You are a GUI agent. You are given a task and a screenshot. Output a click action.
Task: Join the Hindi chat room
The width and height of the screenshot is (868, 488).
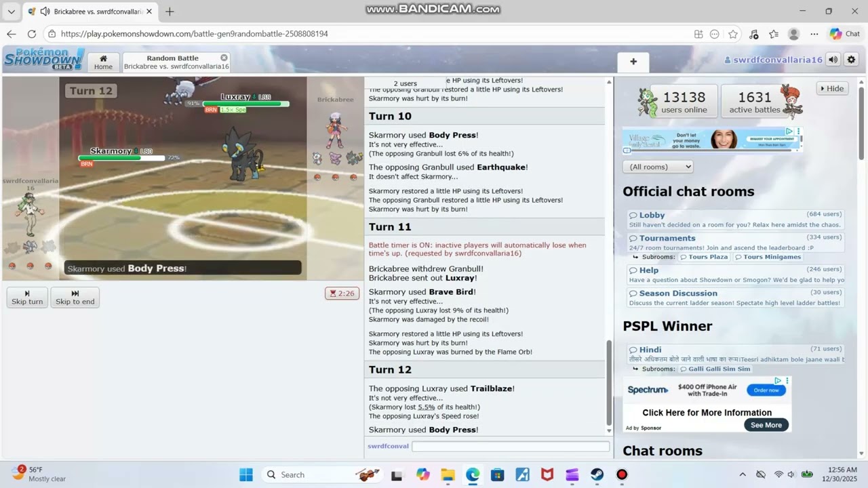coord(735,354)
